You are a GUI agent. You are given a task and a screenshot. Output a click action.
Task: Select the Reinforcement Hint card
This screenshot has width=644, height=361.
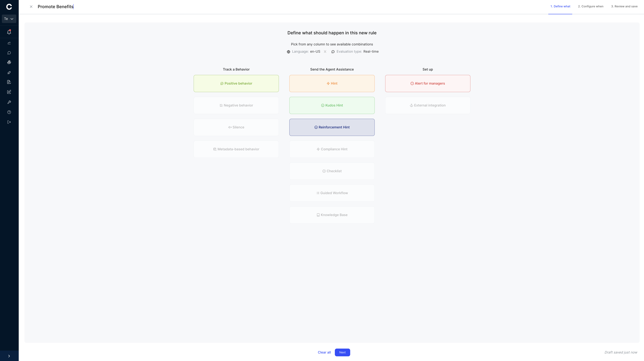point(332,127)
